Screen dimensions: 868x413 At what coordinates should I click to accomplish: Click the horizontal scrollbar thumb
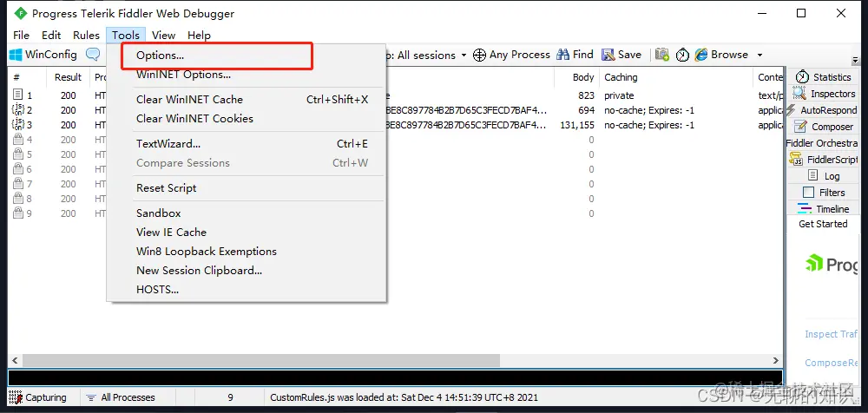(260, 360)
